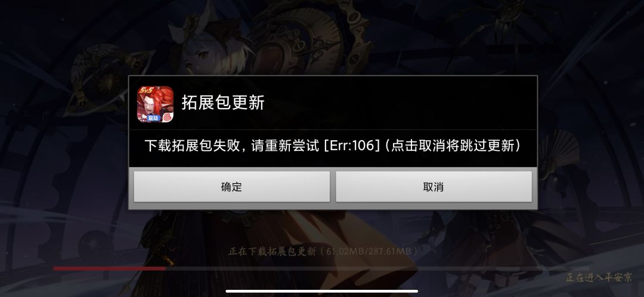Tap the Onmyoji Arena app icon in dialog
The height and width of the screenshot is (297, 644).
pyautogui.click(x=155, y=104)
